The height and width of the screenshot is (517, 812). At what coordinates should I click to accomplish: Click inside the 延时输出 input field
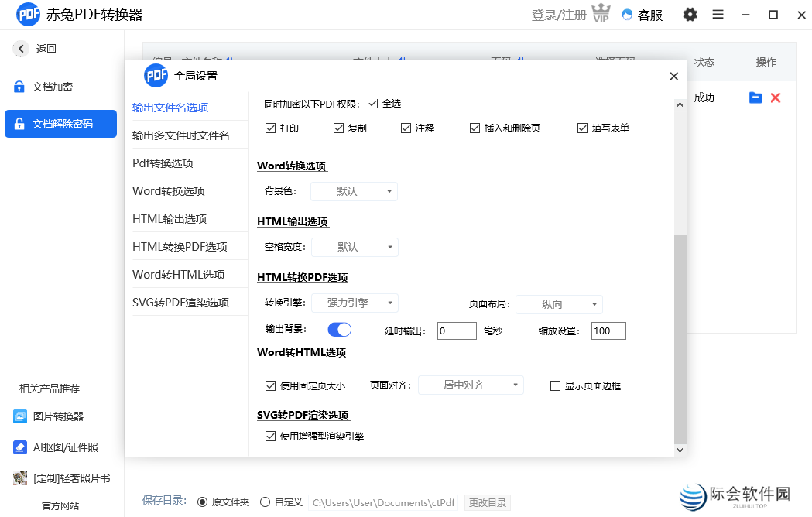coord(456,330)
